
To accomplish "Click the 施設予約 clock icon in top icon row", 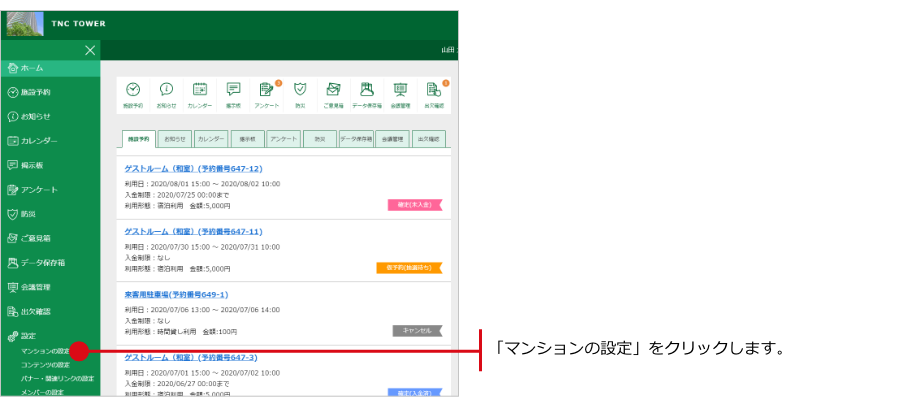I will 133,92.
